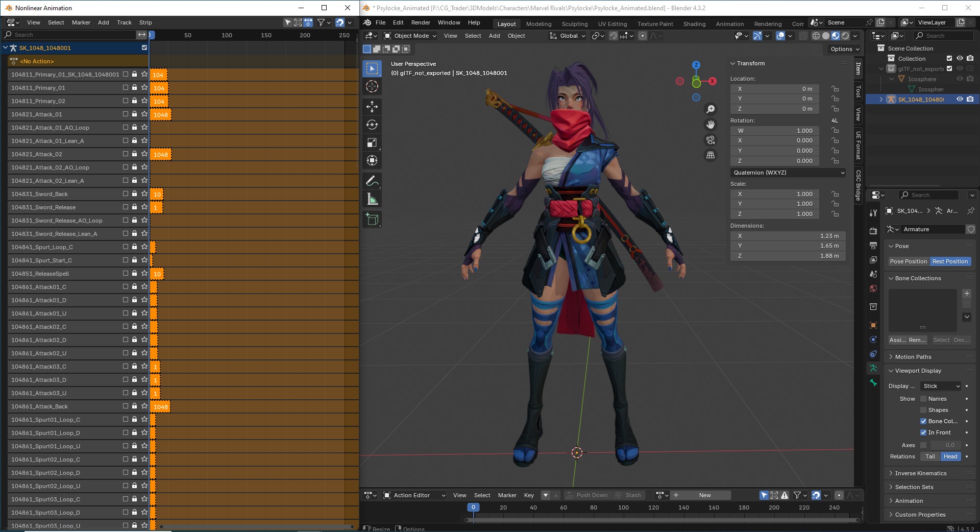Open the Object Data armature properties tab
Image resolution: width=980 pixels, height=532 pixels.
[873, 368]
